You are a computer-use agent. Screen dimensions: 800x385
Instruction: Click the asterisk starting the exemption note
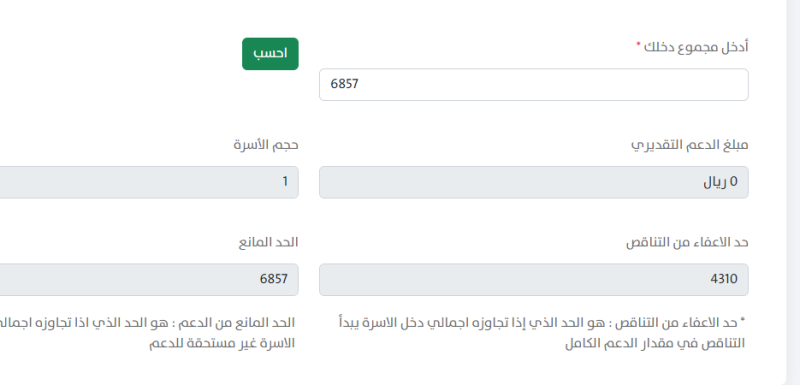click(x=743, y=320)
